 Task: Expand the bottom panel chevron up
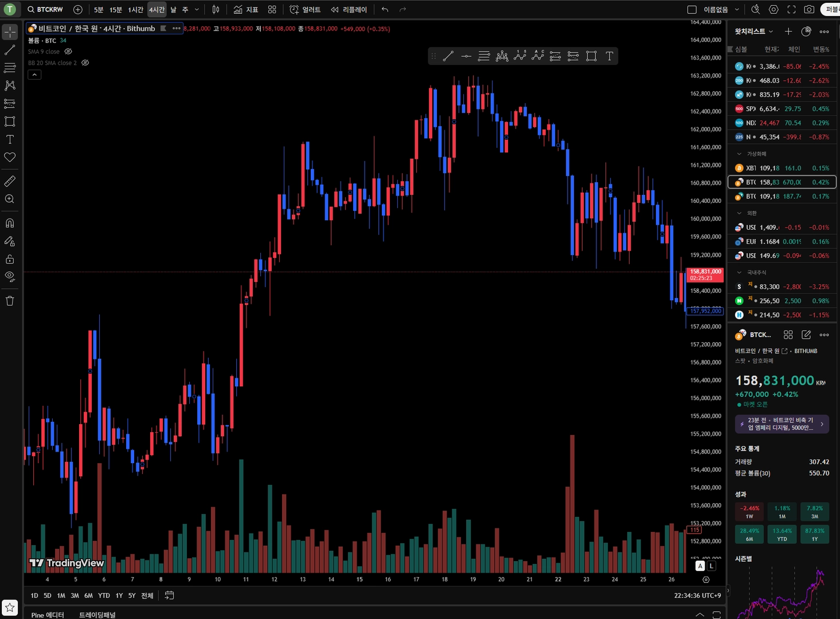click(x=700, y=614)
